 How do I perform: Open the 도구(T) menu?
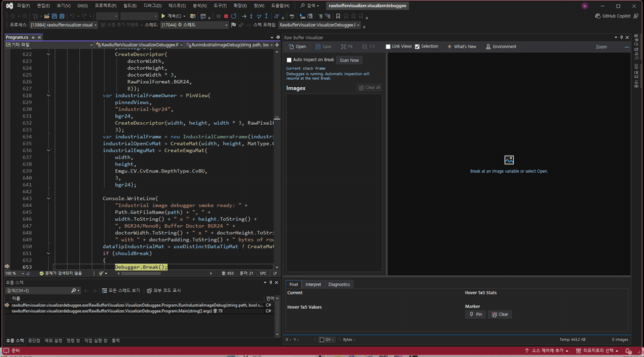(x=220, y=6)
